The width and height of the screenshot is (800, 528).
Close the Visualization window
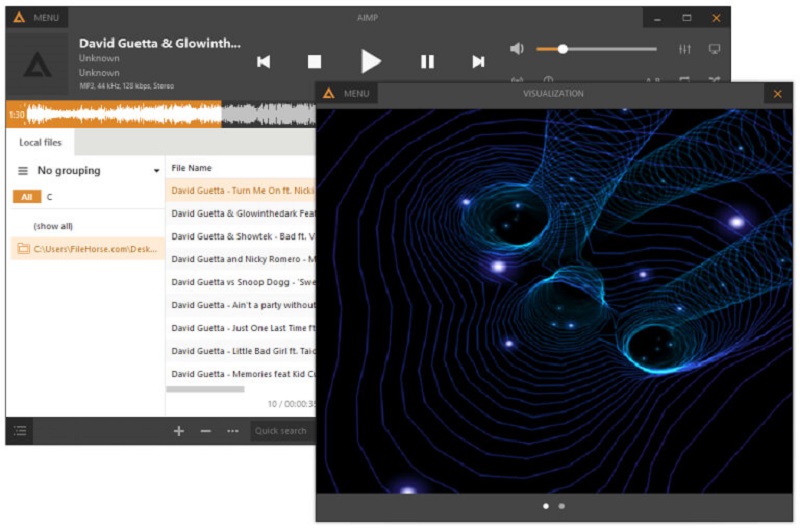778,94
